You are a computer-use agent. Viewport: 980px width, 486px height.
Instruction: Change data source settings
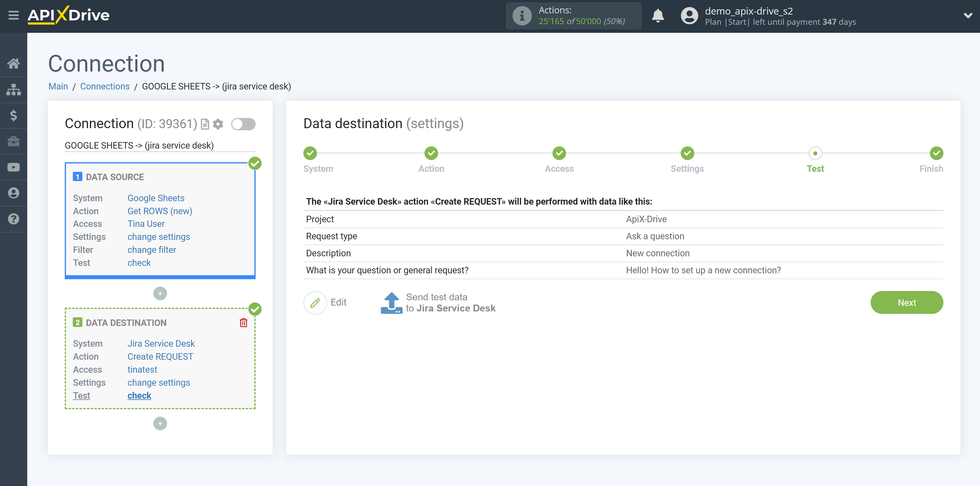(159, 237)
